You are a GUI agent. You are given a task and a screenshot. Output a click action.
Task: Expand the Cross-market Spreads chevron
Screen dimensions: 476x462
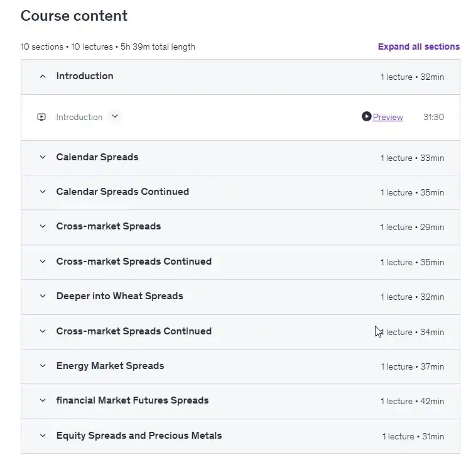click(43, 226)
